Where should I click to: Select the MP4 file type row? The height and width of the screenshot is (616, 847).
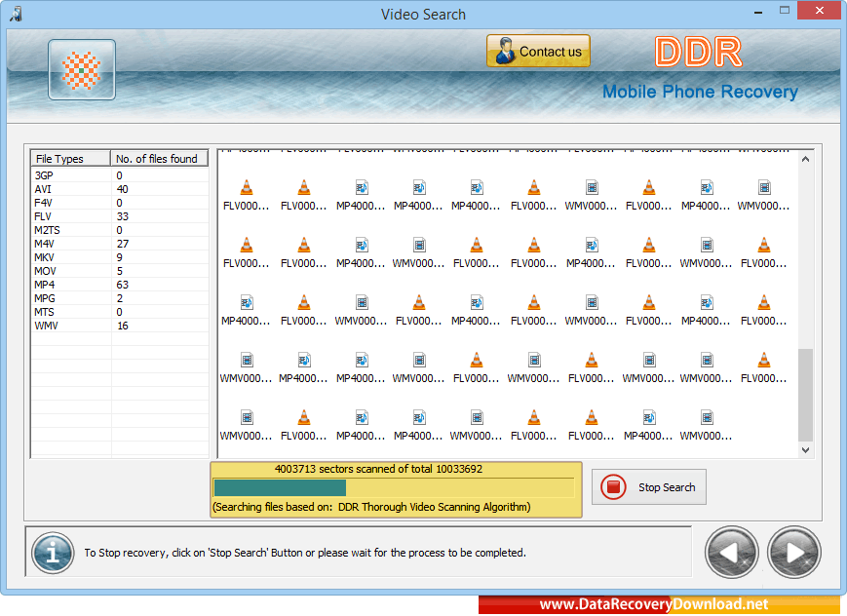coord(120,285)
